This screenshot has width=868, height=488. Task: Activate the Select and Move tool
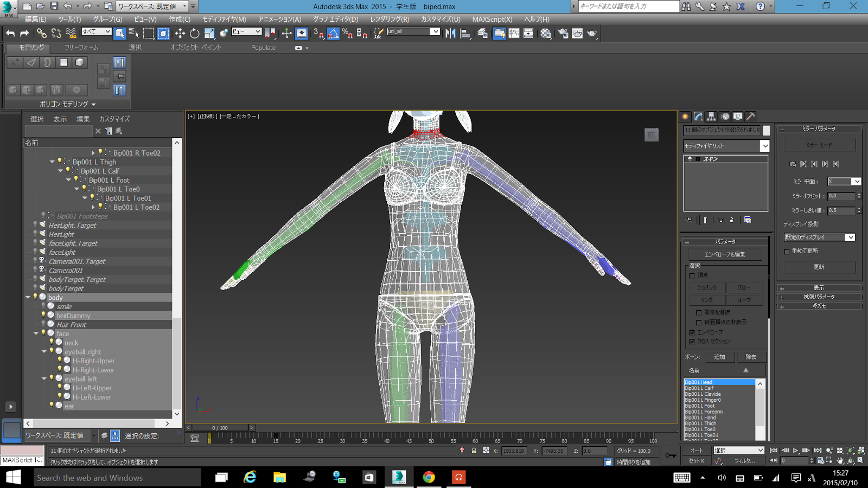click(x=180, y=33)
